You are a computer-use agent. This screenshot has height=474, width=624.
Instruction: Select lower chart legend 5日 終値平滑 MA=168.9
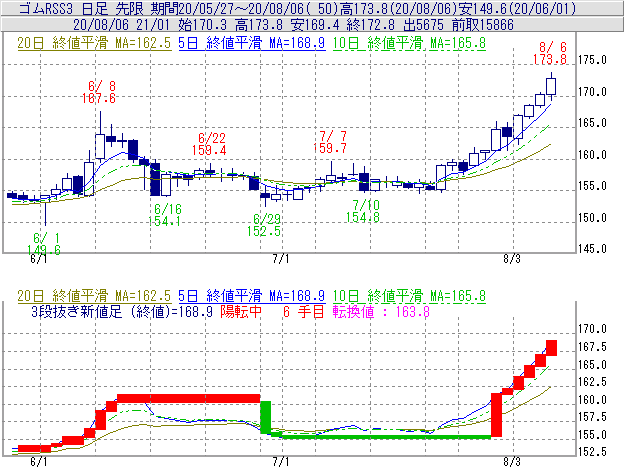(x=252, y=296)
